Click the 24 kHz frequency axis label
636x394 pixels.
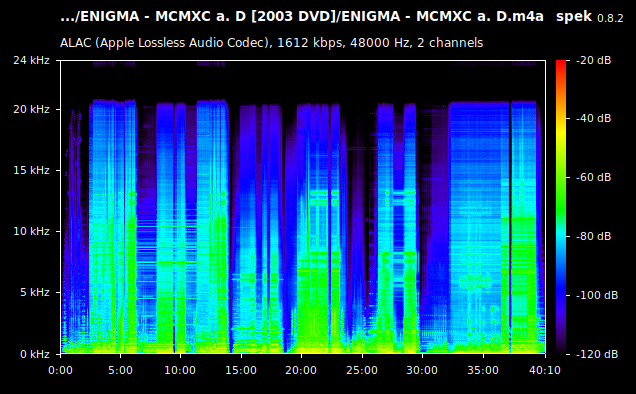[31, 60]
